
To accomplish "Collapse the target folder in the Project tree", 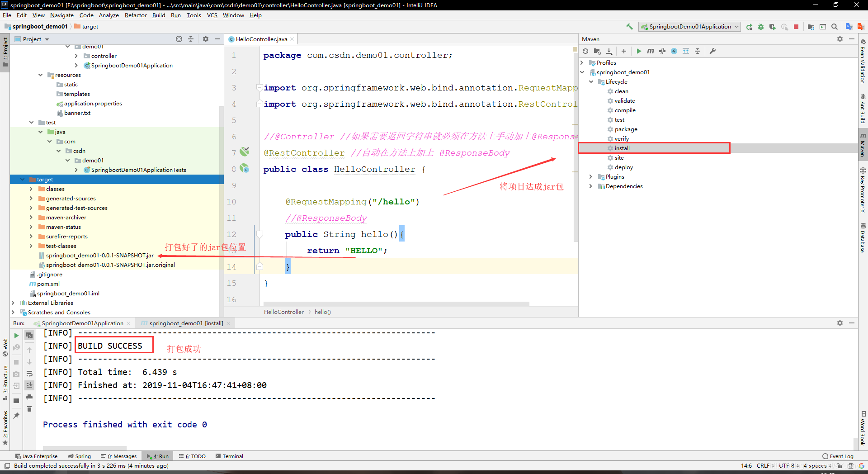I will [x=23, y=180].
